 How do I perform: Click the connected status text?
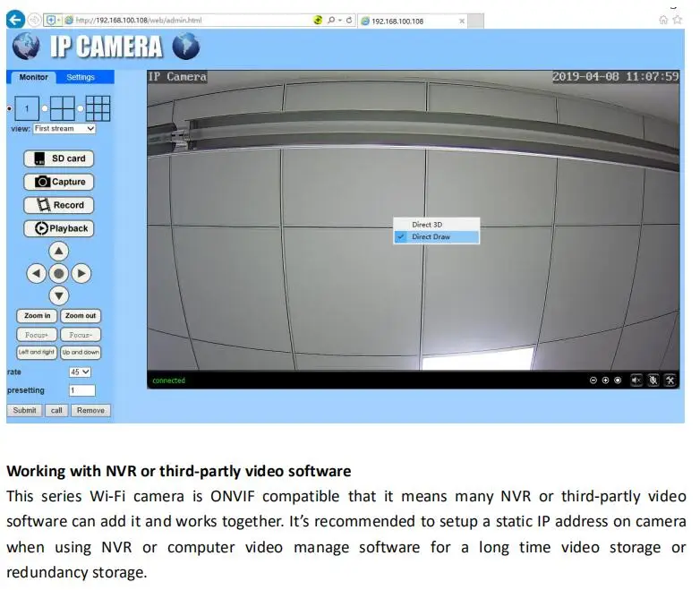[168, 381]
